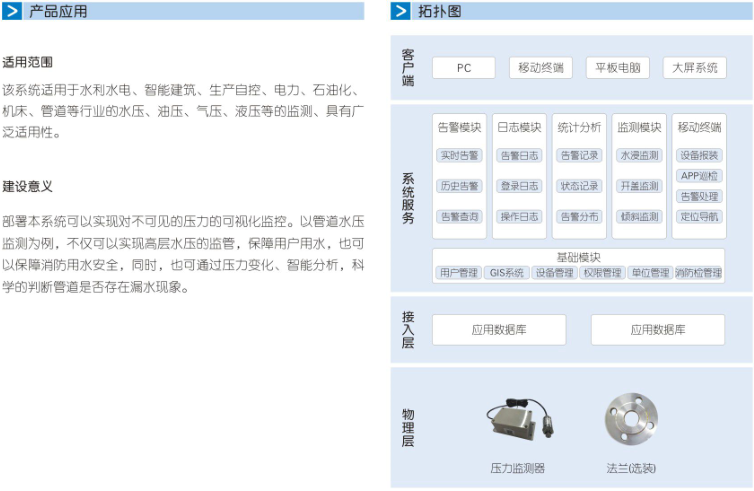Choose the 权限管理 base module
The width and height of the screenshot is (754, 491).
(602, 273)
